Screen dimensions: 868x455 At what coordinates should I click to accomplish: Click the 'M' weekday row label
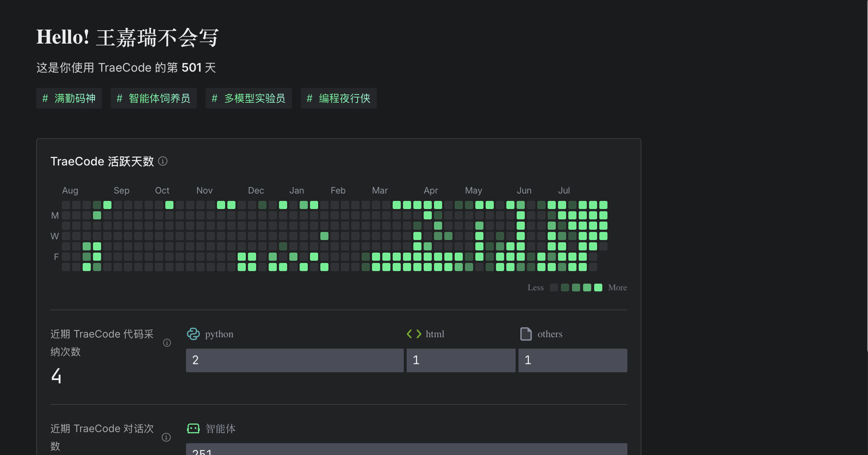pyautogui.click(x=55, y=215)
